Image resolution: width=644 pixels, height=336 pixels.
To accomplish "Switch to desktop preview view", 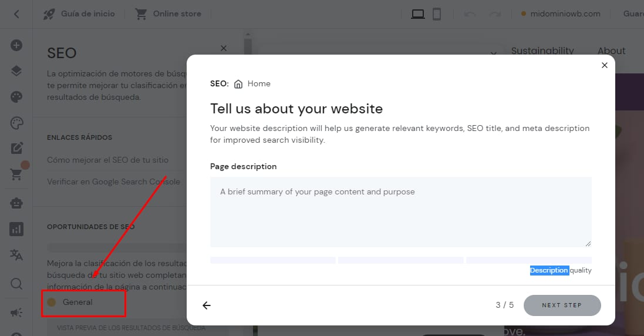I will coord(417,14).
